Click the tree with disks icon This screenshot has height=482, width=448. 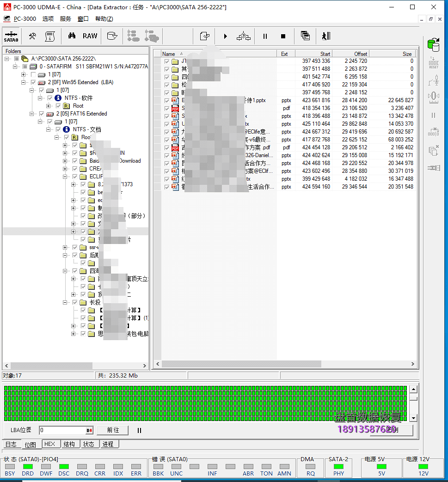(152, 36)
